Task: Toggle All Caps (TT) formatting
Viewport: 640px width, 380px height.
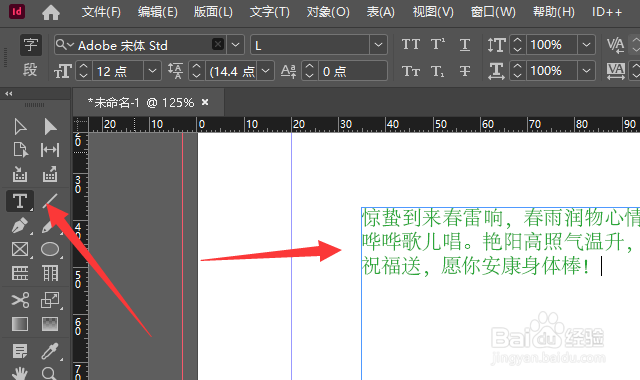Action: 411,44
